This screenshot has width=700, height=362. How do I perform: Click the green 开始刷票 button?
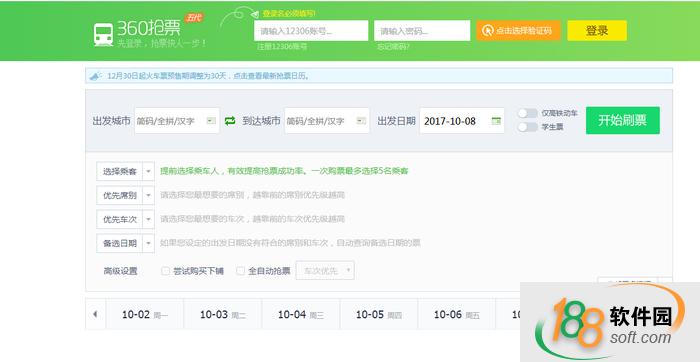pyautogui.click(x=623, y=121)
